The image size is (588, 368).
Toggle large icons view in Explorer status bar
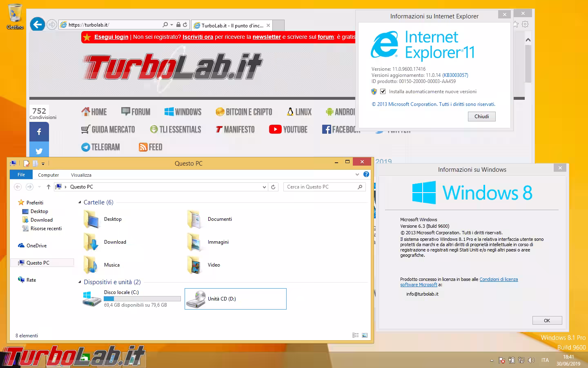coord(364,335)
